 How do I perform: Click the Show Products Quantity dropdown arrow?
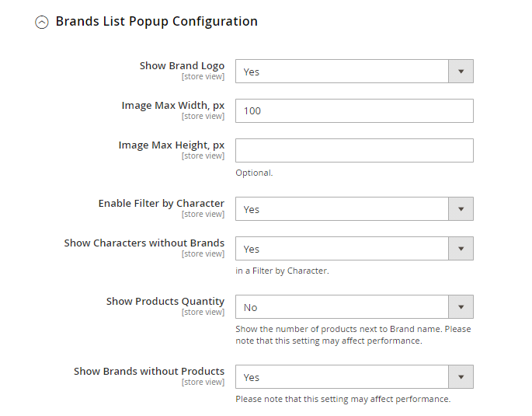[x=461, y=307]
